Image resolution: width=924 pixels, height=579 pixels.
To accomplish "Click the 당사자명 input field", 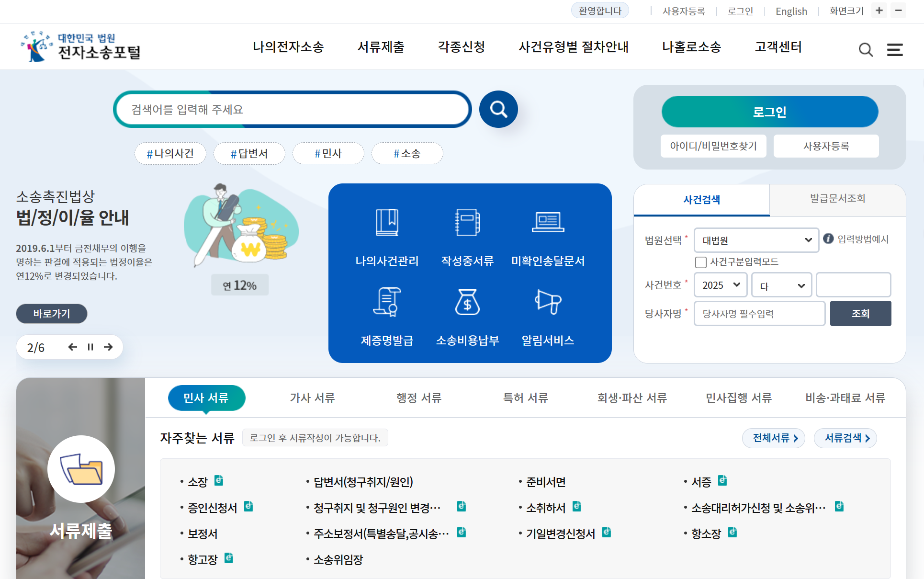I will [759, 313].
